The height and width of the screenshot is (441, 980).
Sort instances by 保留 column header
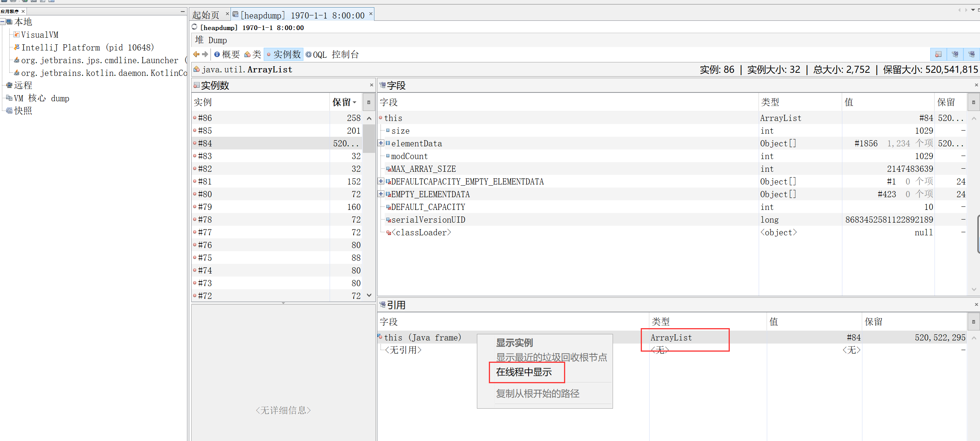[345, 102]
